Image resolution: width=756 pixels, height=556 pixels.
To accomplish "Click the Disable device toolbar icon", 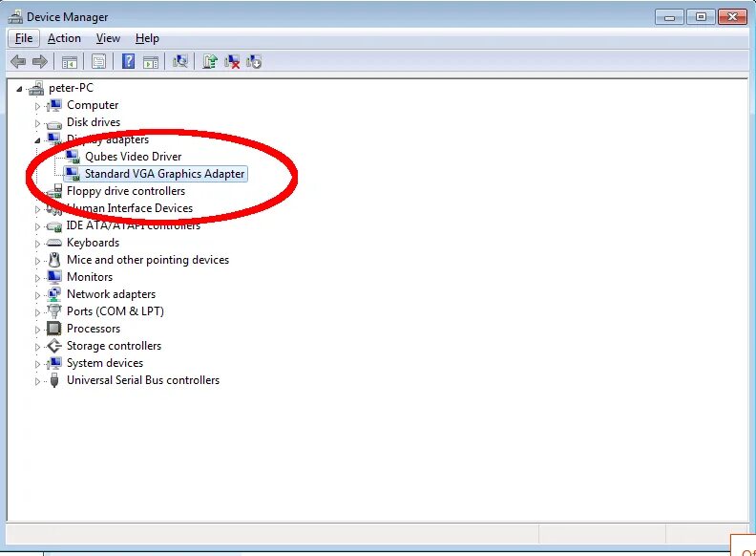I will point(254,61).
